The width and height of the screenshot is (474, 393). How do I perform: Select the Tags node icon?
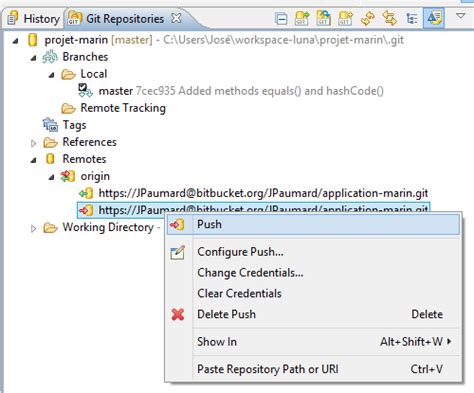[50, 125]
